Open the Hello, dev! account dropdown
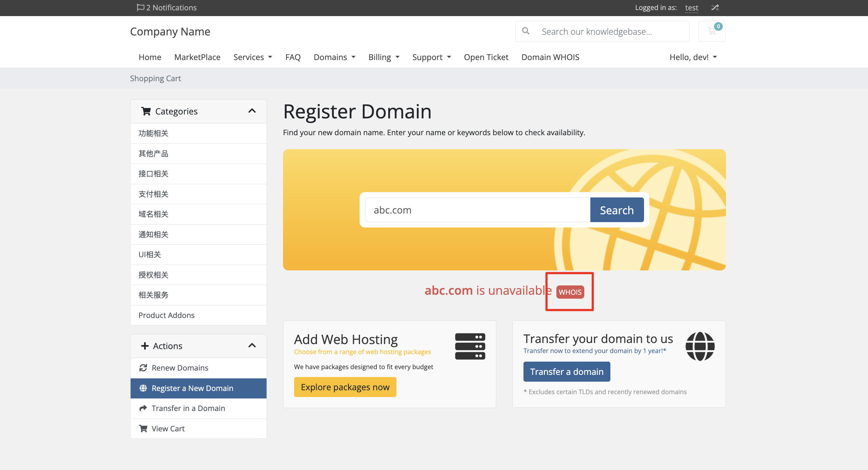The image size is (868, 470). click(x=693, y=57)
